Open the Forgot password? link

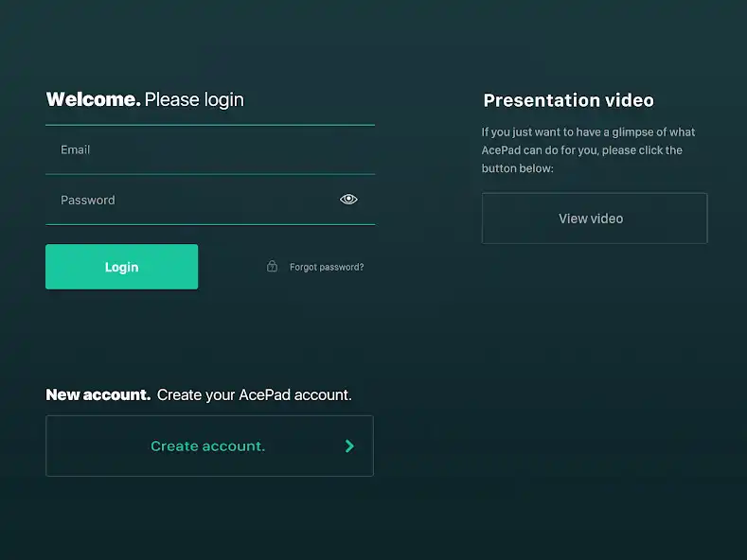(x=327, y=267)
